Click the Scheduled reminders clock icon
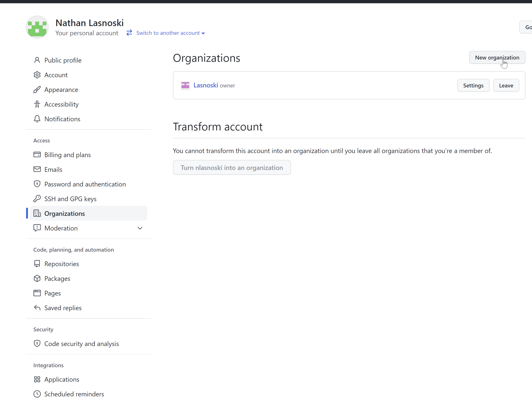 click(37, 394)
